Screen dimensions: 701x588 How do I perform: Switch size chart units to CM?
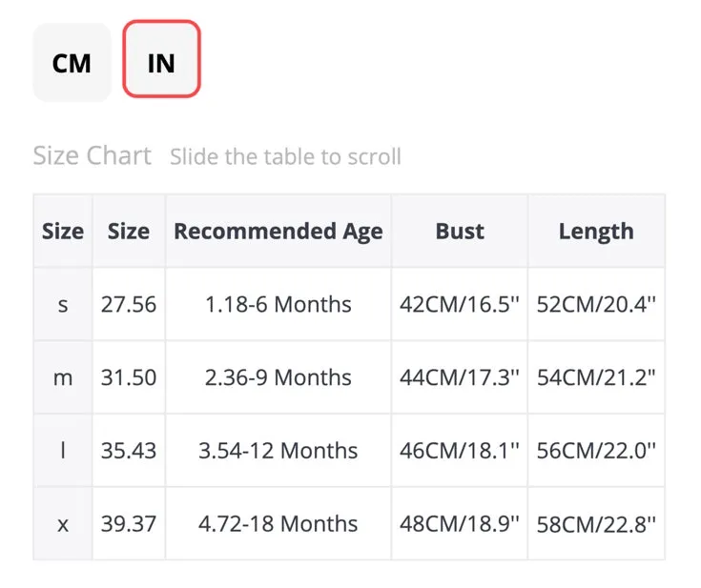(72, 62)
